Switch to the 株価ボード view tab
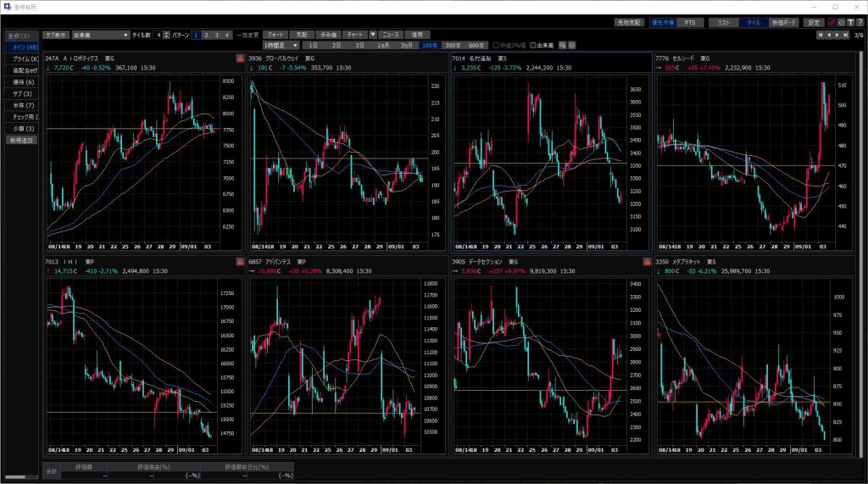868x484 pixels. pyautogui.click(x=782, y=22)
